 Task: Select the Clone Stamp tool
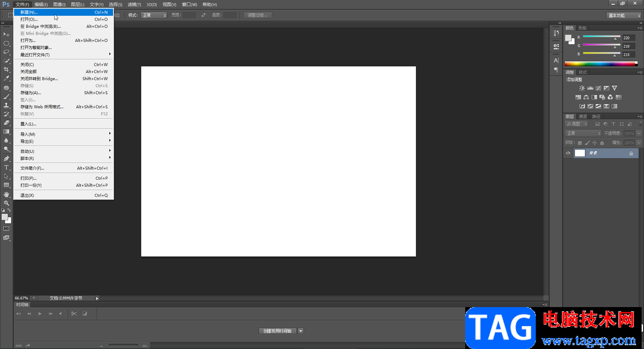tap(6, 105)
